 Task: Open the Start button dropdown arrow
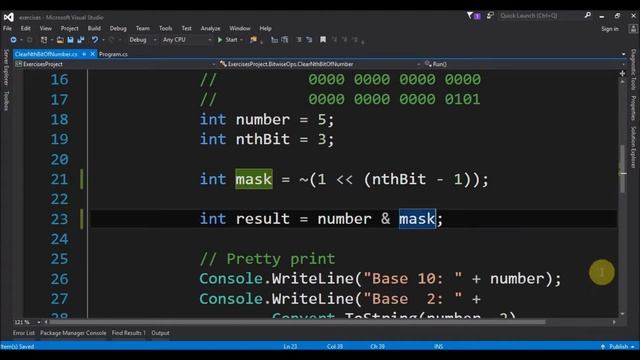[242, 40]
